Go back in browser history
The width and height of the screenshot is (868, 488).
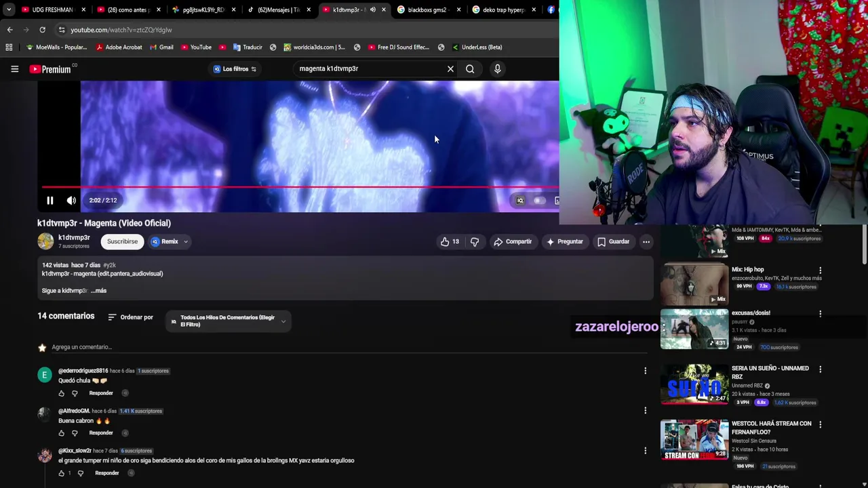9,30
